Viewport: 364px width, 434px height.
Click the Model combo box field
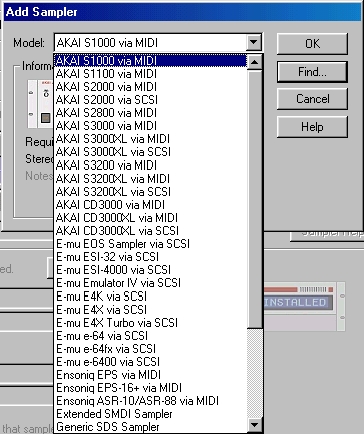point(158,43)
